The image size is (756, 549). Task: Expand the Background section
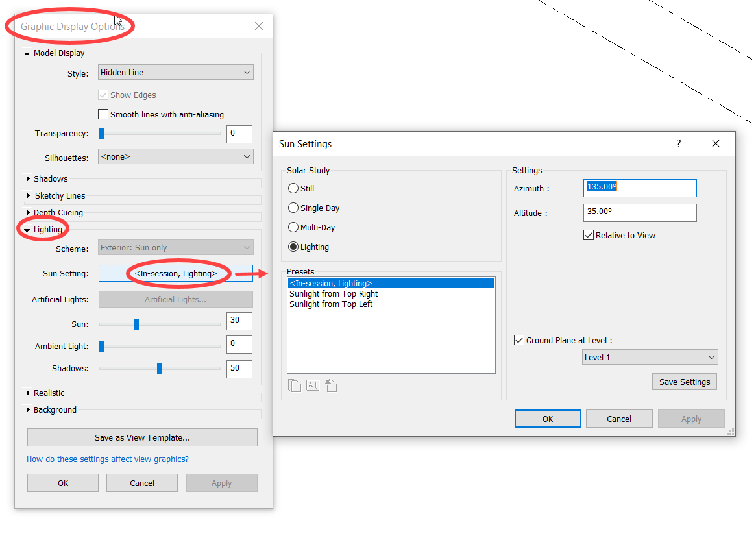tap(28, 409)
